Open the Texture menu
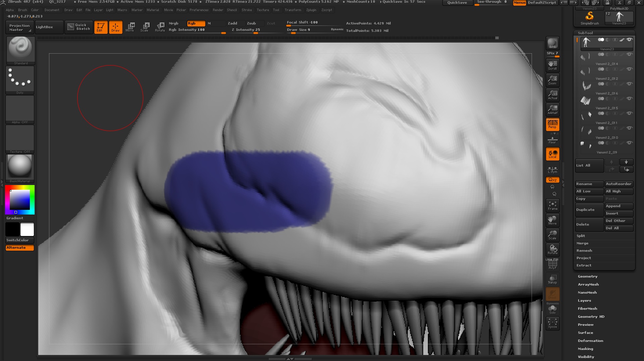644x361 pixels. (263, 10)
